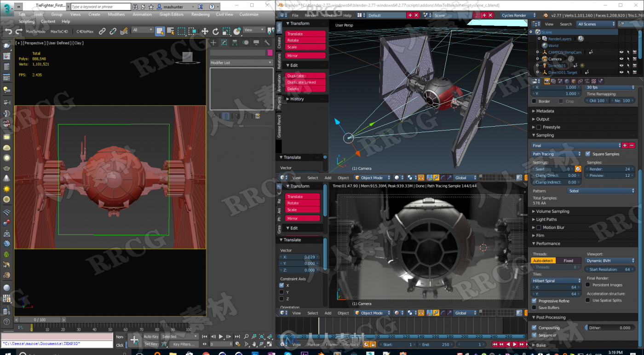Screen dimensions: 644x355
Task: Open the Utilities wrench panel
Action: tap(267, 43)
